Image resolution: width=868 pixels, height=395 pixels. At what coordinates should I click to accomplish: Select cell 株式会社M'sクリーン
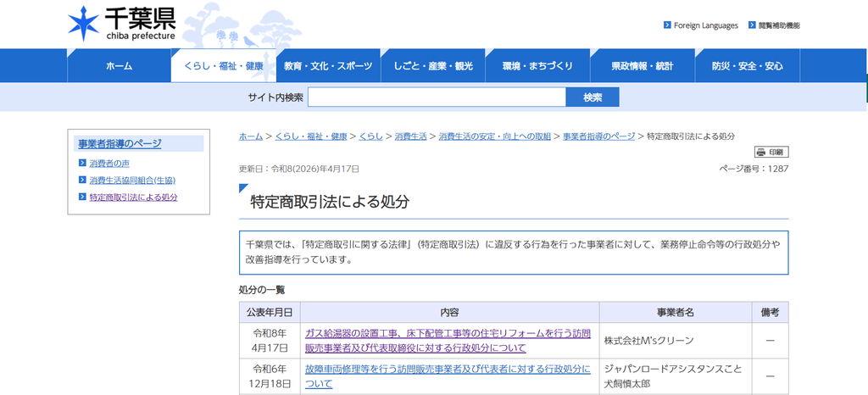click(x=676, y=341)
